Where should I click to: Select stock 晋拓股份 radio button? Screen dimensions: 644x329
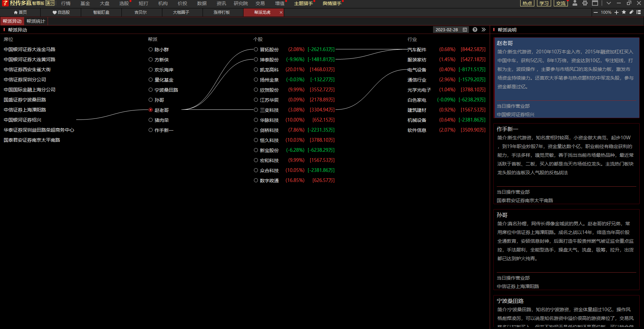256,49
